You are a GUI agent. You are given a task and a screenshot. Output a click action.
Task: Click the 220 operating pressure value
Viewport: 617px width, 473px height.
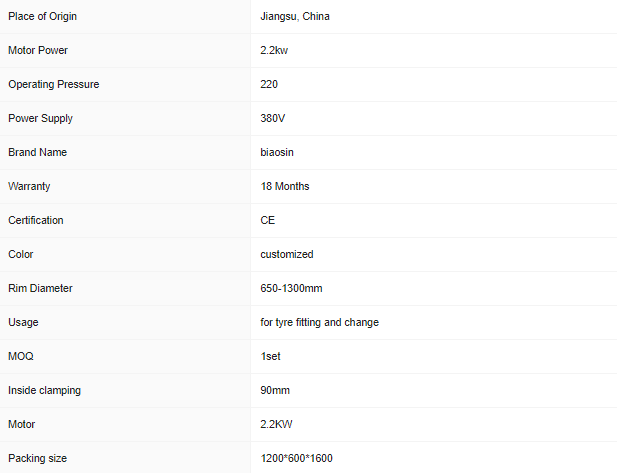click(x=269, y=84)
